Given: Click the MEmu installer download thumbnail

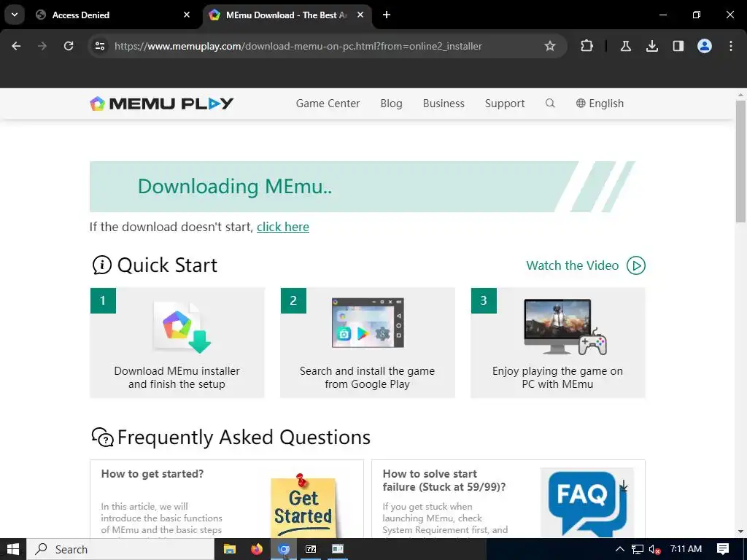Looking at the screenshot, I should (182, 327).
